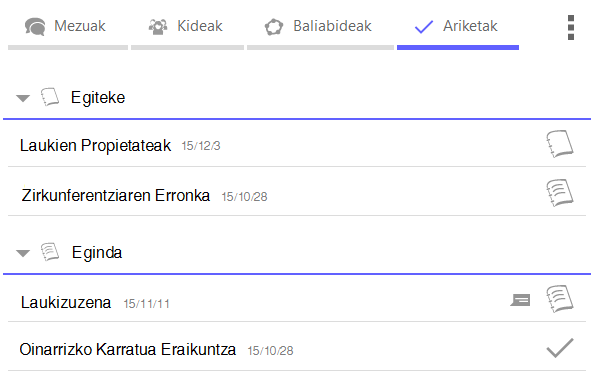The width and height of the screenshot is (593, 374).
Task: Collapse the Eginda section arrow
Action: point(23,253)
